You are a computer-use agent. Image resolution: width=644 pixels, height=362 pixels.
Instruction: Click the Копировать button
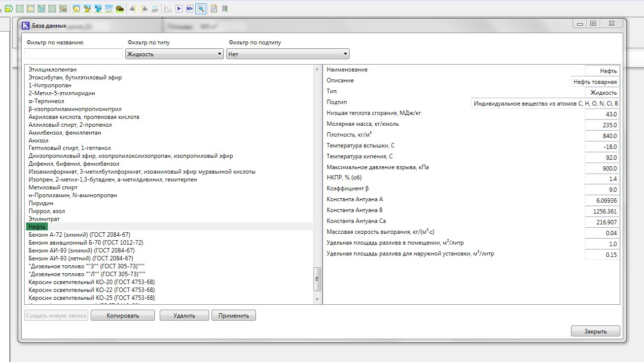123,316
